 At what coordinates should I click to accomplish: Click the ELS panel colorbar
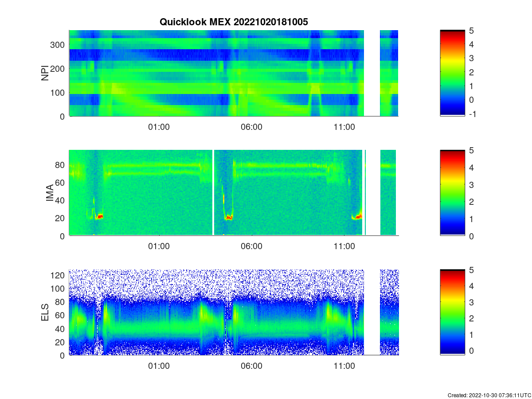[x=453, y=312]
